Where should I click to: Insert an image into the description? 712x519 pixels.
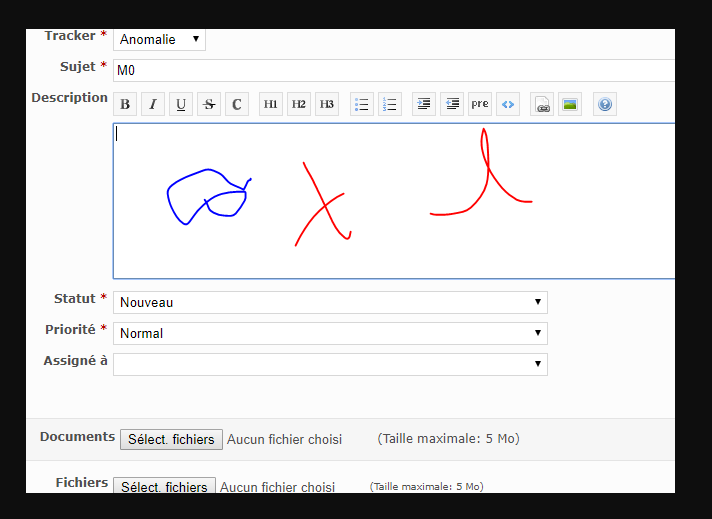pyautogui.click(x=570, y=104)
